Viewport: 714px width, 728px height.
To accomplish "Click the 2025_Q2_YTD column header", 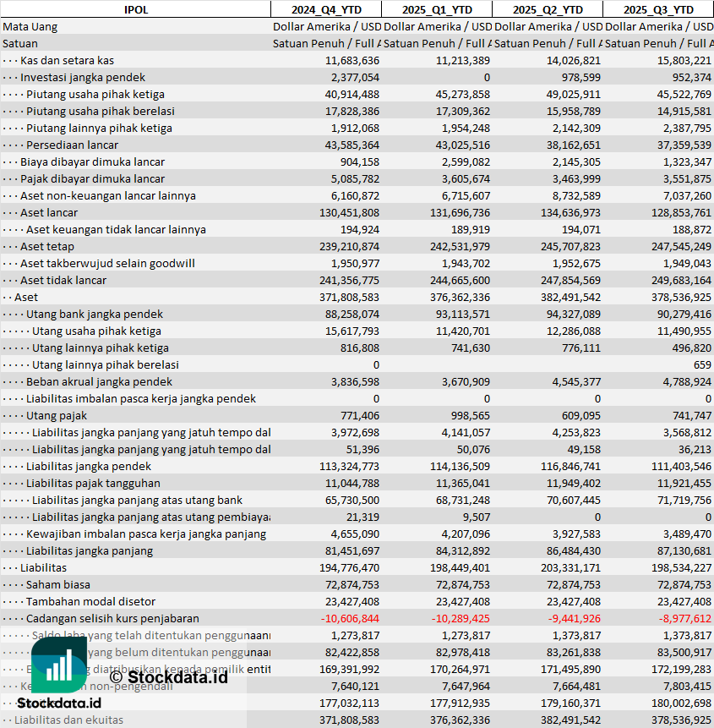I will coord(548,9).
